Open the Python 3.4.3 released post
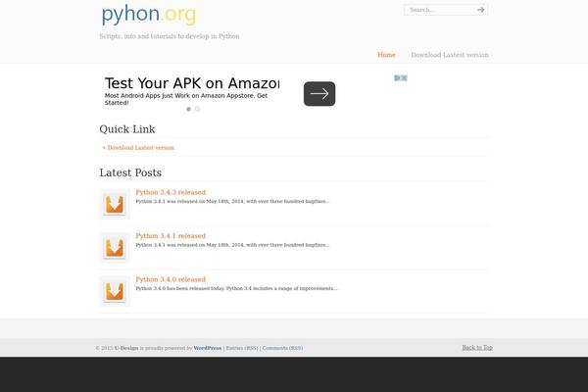 pyautogui.click(x=171, y=192)
